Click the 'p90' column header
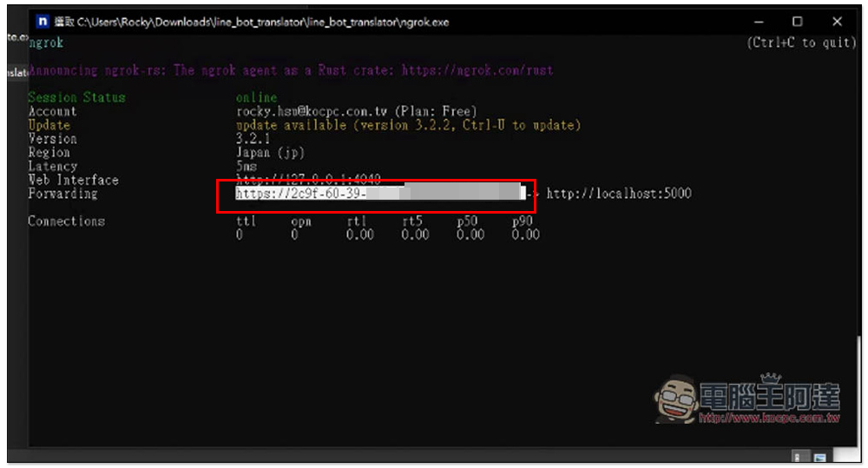 coord(522,221)
